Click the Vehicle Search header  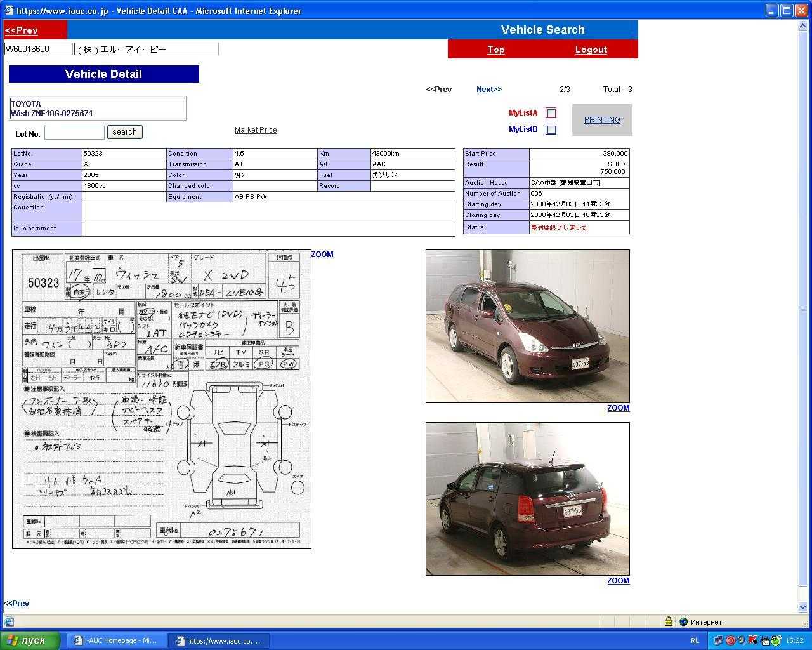tap(543, 30)
